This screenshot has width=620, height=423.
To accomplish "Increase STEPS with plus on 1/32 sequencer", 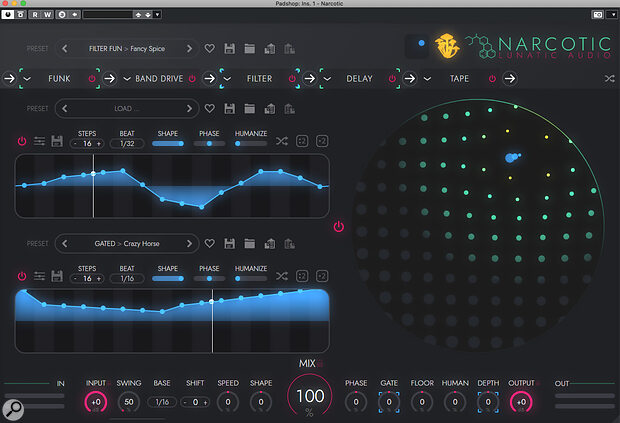I will 99,144.
